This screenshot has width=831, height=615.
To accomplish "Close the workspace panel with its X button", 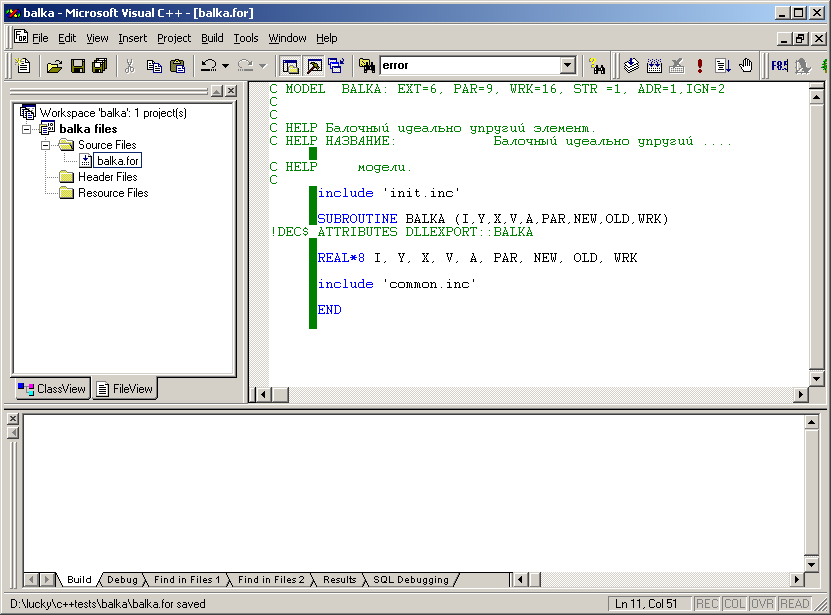I will [x=231, y=91].
